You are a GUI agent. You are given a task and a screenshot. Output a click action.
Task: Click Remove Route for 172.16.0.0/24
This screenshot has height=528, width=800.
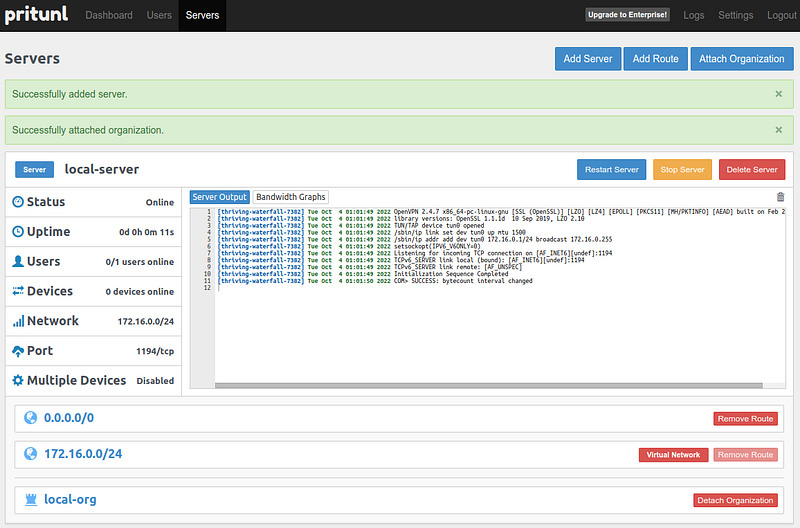pos(745,455)
